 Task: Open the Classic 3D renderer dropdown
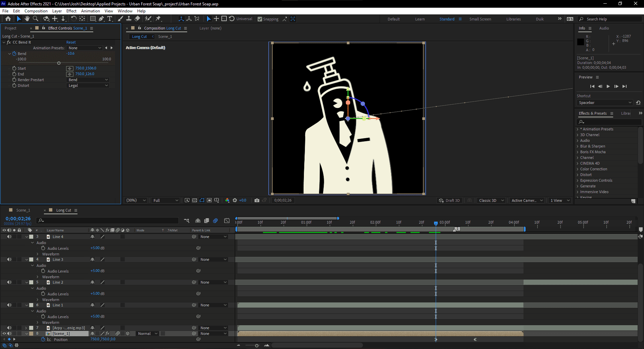click(491, 200)
